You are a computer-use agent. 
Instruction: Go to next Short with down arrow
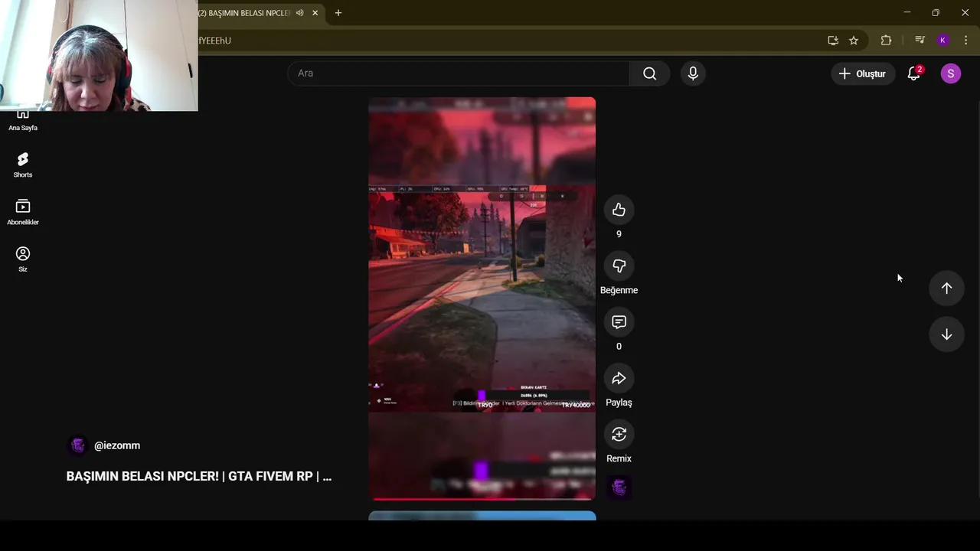pyautogui.click(x=946, y=334)
